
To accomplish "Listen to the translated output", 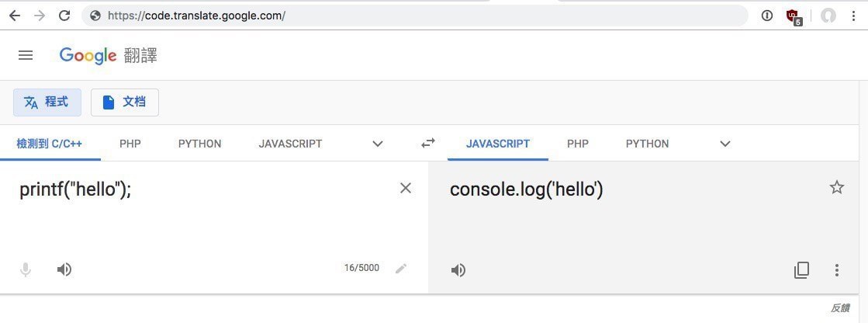I will click(458, 270).
